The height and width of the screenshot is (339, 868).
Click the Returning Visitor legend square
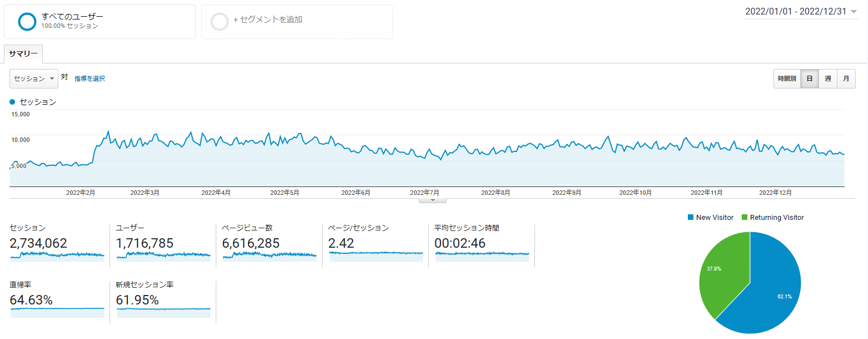click(x=744, y=218)
